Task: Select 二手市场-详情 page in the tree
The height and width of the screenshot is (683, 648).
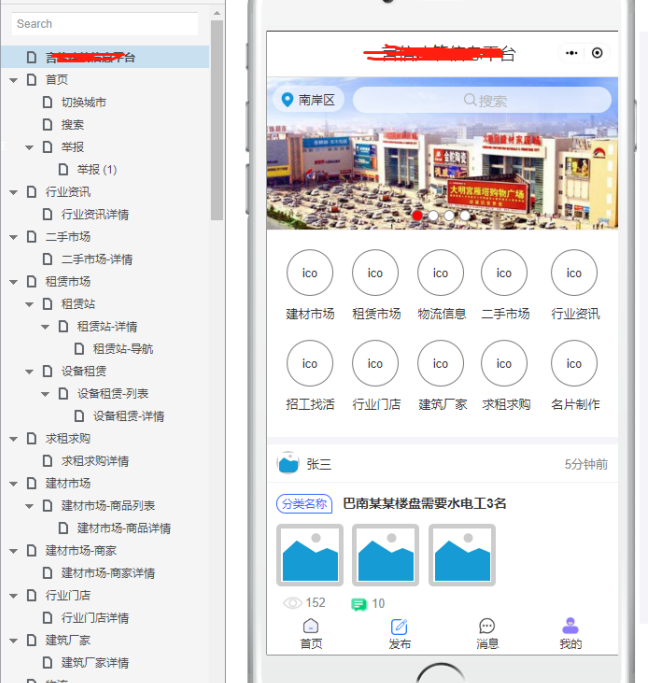Action: (97, 260)
